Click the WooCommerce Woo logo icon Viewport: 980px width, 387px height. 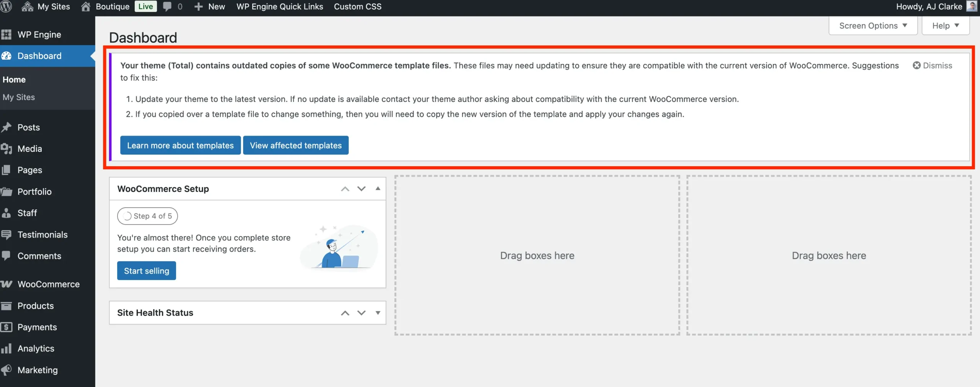pos(6,284)
